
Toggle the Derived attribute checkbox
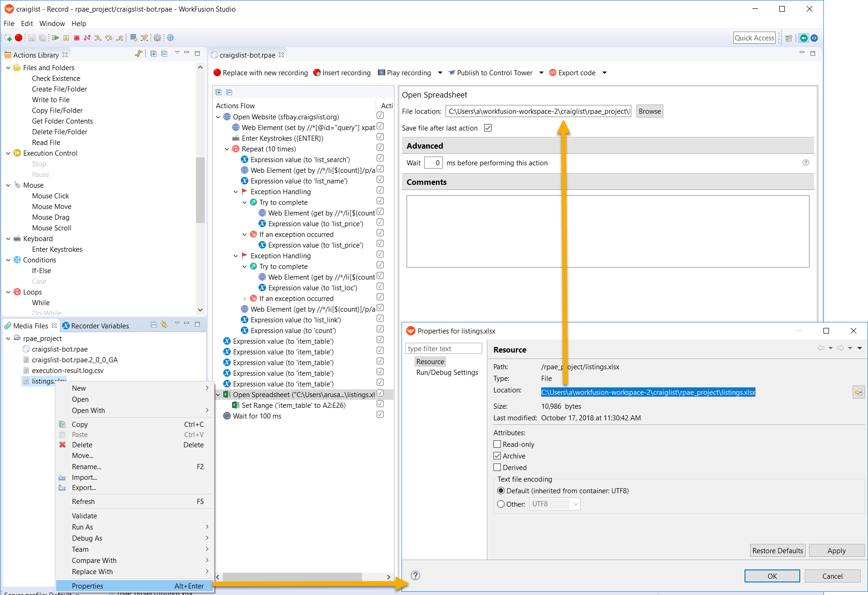coord(497,467)
